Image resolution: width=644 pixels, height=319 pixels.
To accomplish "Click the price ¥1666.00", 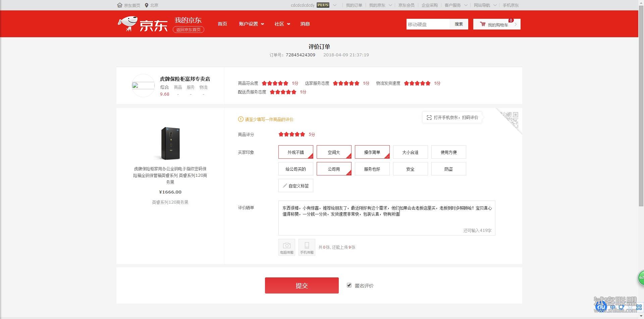I will pos(170,192).
